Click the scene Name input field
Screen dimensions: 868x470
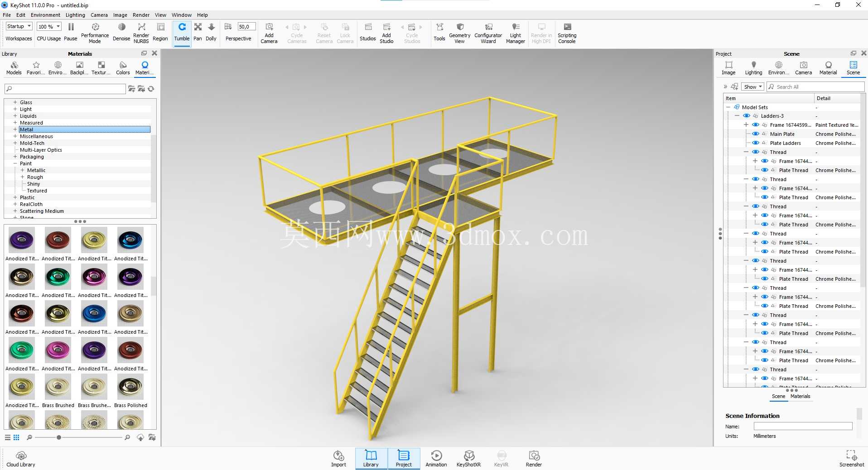pyautogui.click(x=803, y=427)
